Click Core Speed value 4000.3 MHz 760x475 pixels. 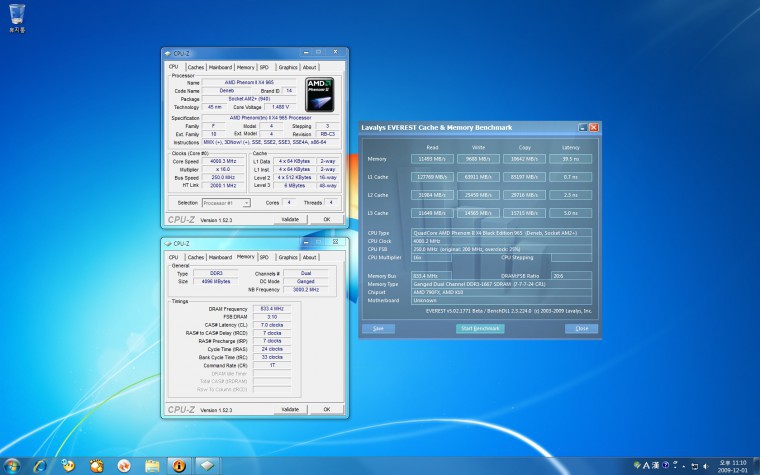tap(223, 161)
